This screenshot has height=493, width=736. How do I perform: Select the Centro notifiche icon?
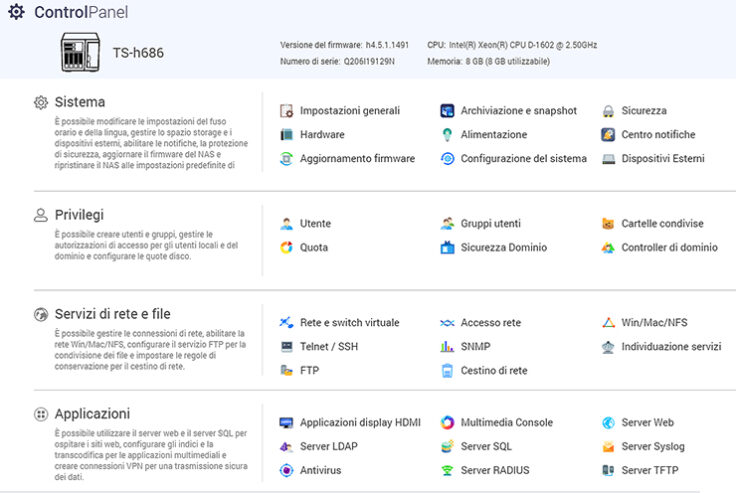(608, 135)
